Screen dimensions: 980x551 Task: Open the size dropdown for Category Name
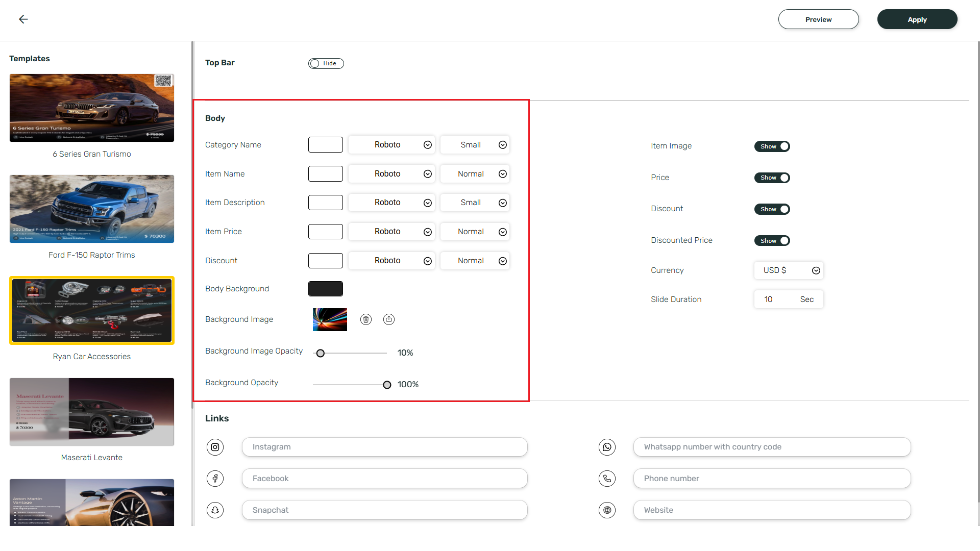tap(475, 144)
